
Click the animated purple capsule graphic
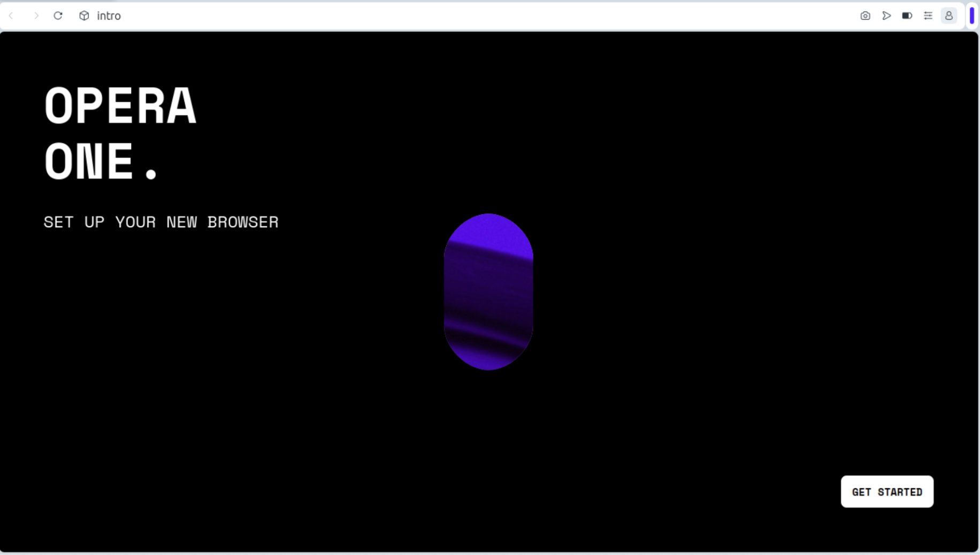click(x=488, y=291)
